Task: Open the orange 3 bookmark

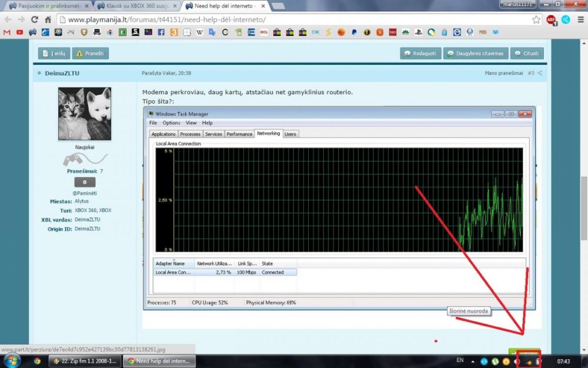Action: [174, 32]
